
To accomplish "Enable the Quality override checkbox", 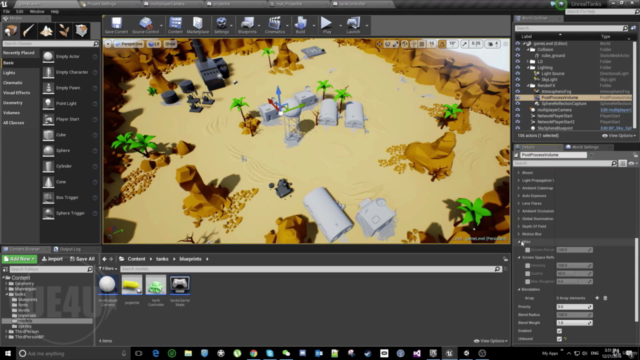I will (527, 273).
